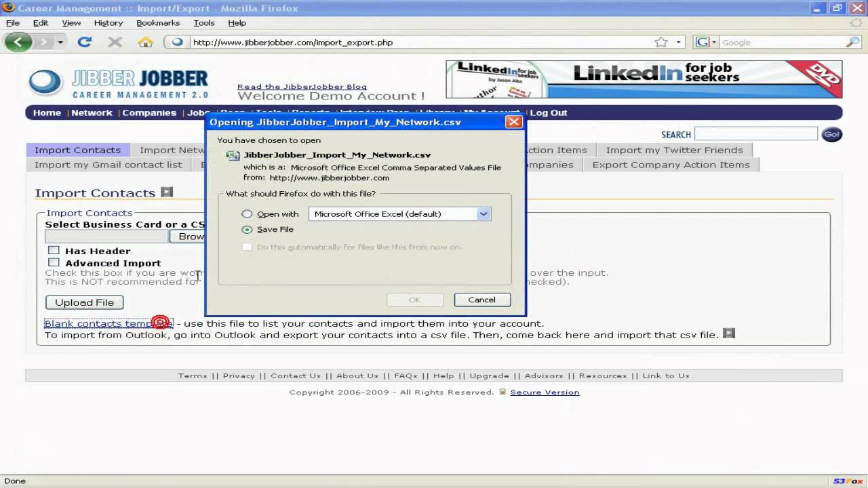This screenshot has width=868, height=488.
Task: Check Do this automatically for files checkbox
Action: click(x=247, y=247)
